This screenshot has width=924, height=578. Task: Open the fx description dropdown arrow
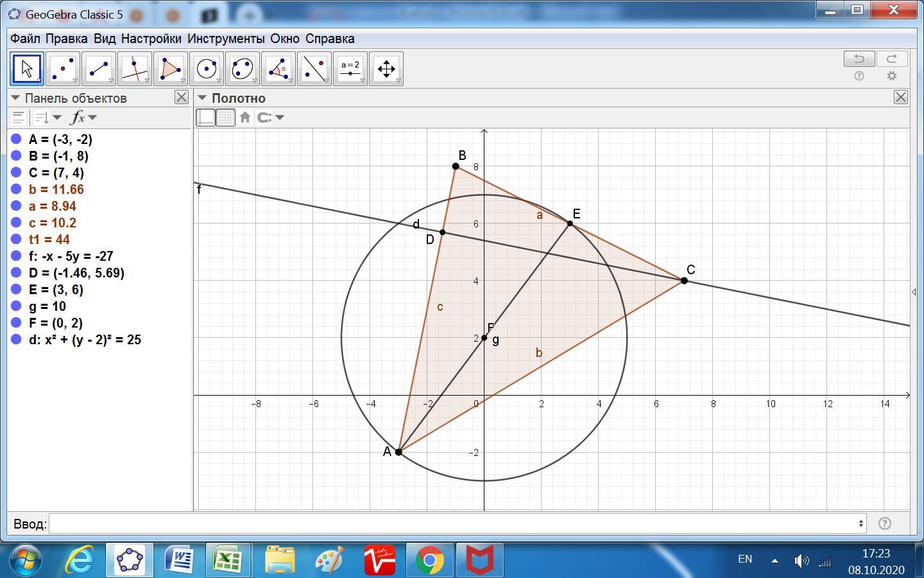click(x=93, y=118)
